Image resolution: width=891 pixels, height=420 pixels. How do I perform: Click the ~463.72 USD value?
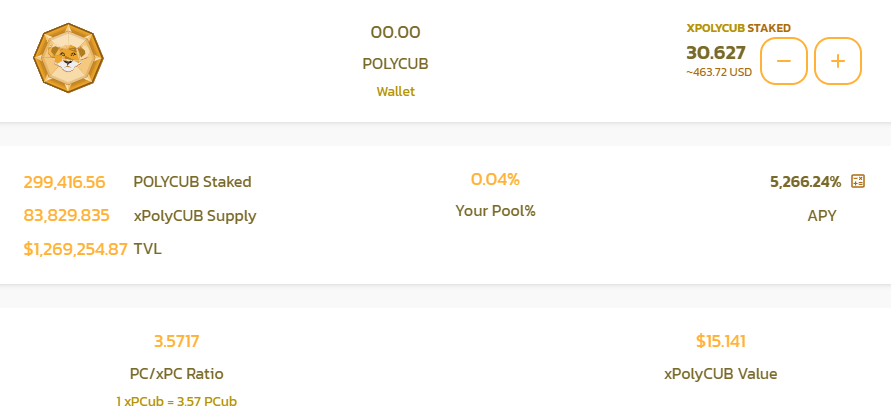point(719,73)
